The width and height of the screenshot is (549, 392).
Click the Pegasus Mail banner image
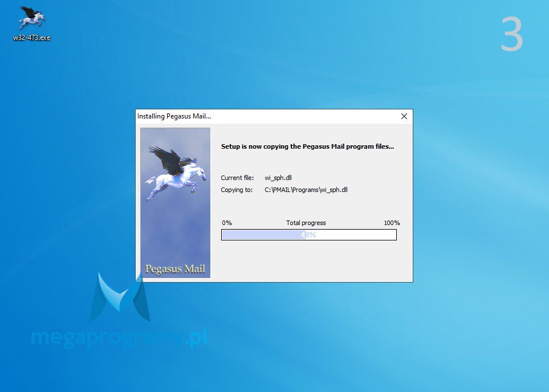[176, 203]
